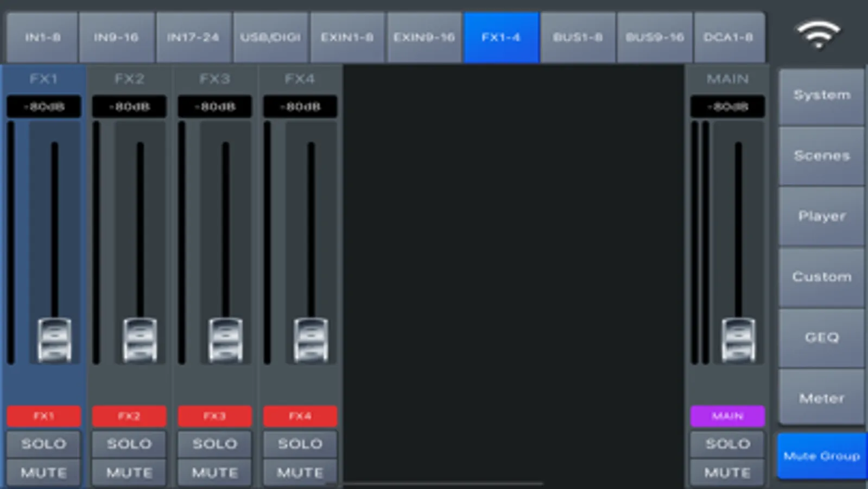The width and height of the screenshot is (868, 489).
Task: Open the GEQ equalizer panel
Action: click(x=822, y=338)
